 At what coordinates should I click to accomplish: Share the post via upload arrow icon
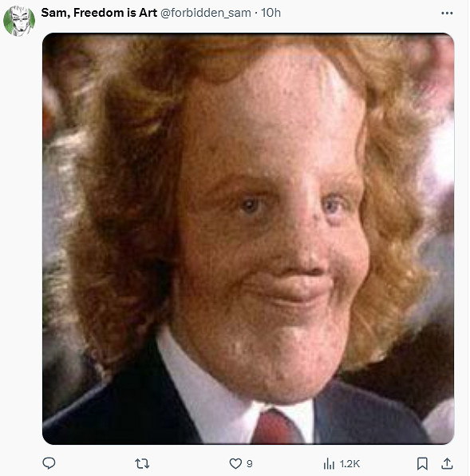point(447,463)
